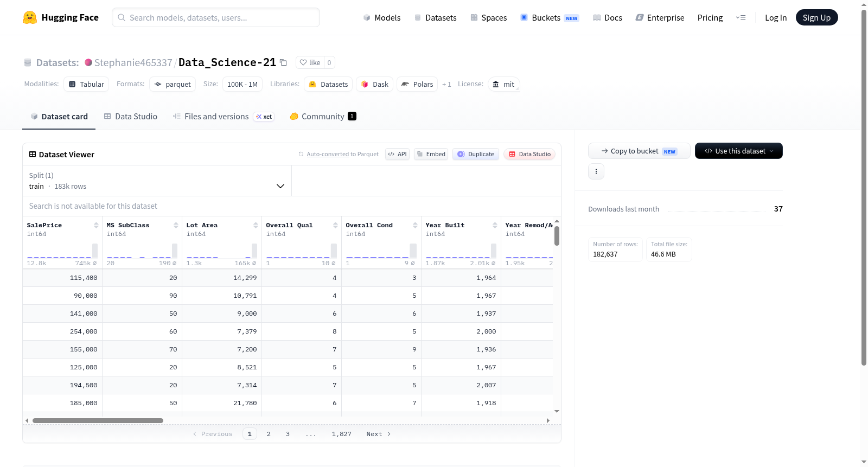Open the Auto-converted link
868x467 pixels.
(328, 154)
